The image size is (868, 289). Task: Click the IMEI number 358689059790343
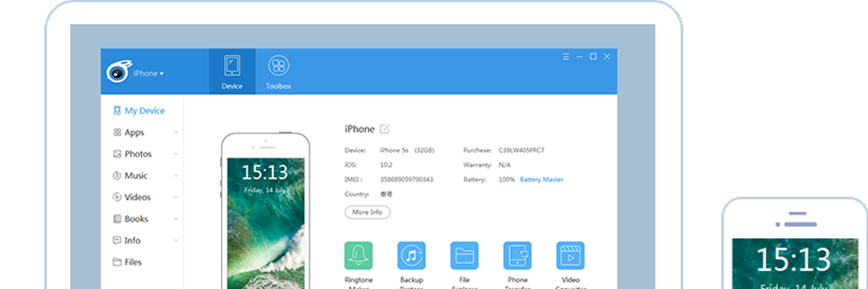pyautogui.click(x=406, y=180)
